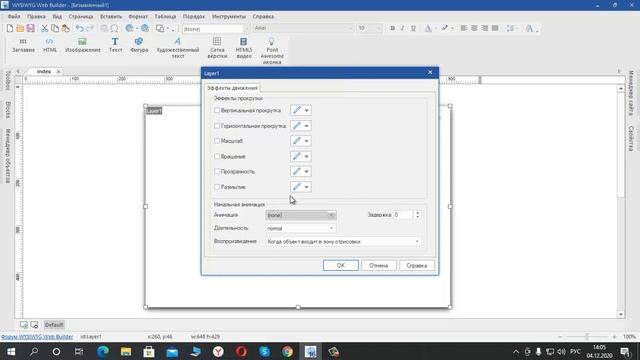Click Отмена in Layer1 dialog
This screenshot has height=360, width=640.
coord(379,265)
